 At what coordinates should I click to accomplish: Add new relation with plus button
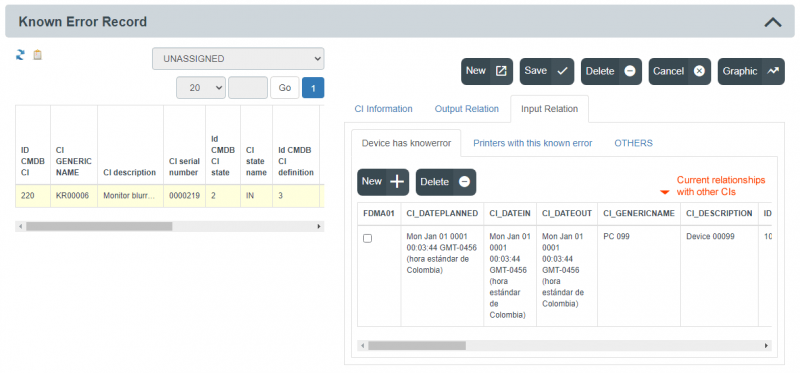(x=383, y=182)
